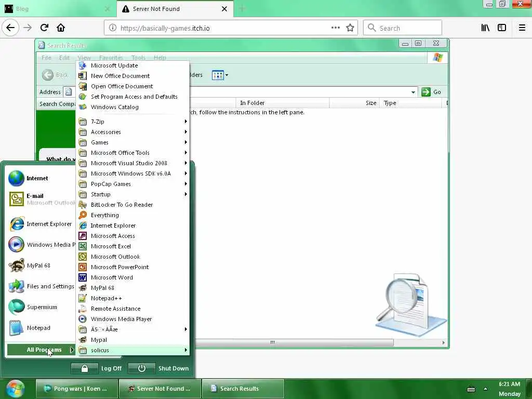The width and height of the screenshot is (532, 399).
Task: Open the browser hamburger menu
Action: click(x=522, y=28)
